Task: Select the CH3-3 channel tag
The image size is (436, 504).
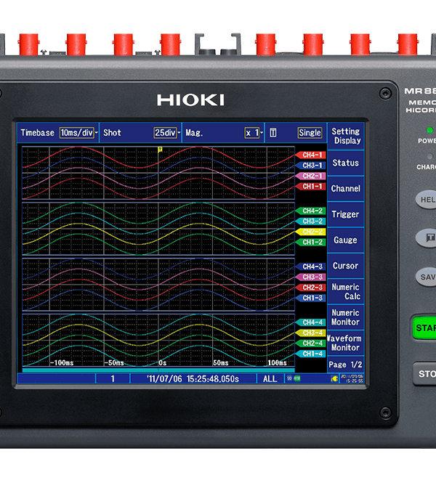Action: (311, 277)
